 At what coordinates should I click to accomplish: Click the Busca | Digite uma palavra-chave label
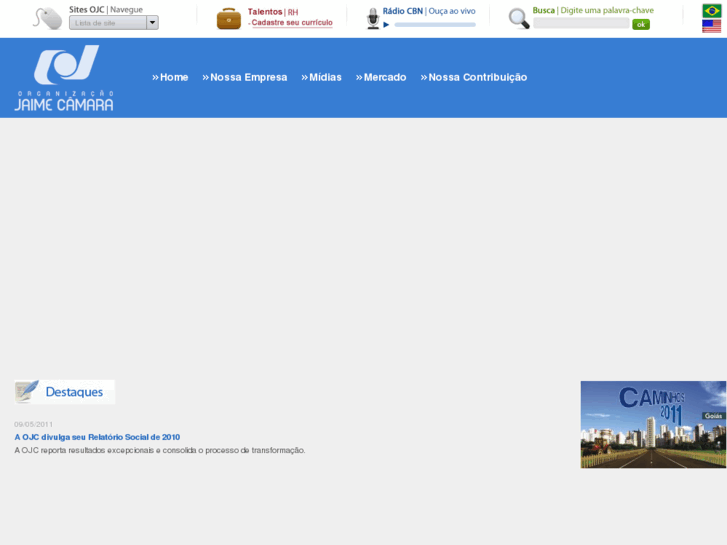[593, 10]
